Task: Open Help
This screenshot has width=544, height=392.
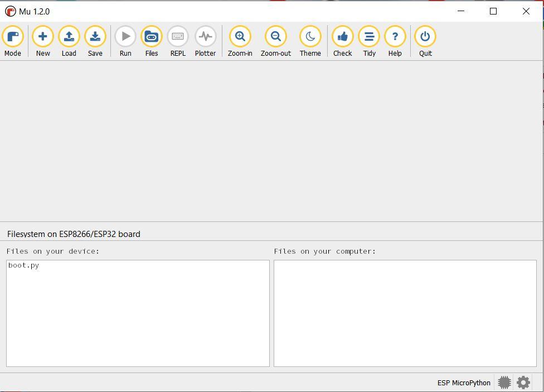Action: point(395,41)
